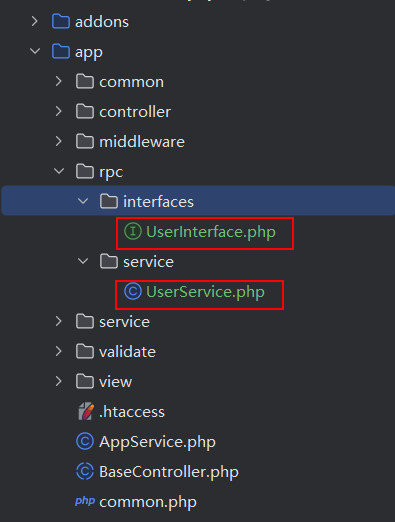Click the view folder icon

click(85, 382)
